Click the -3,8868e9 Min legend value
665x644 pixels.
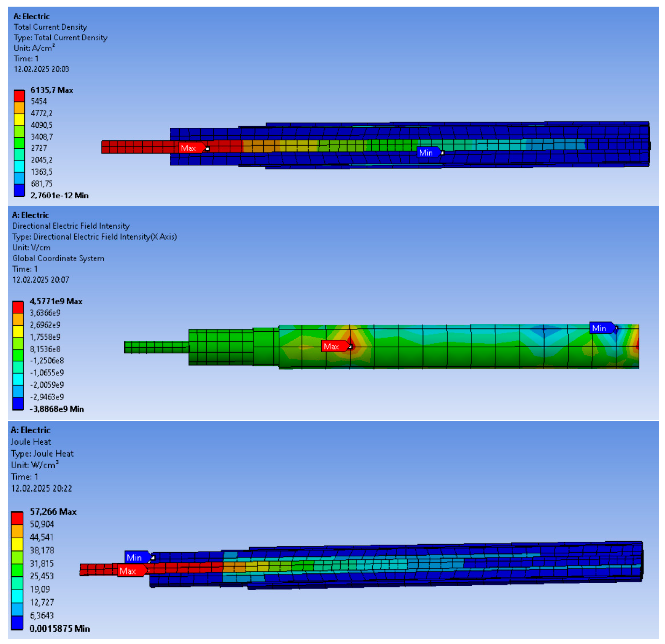(x=57, y=409)
